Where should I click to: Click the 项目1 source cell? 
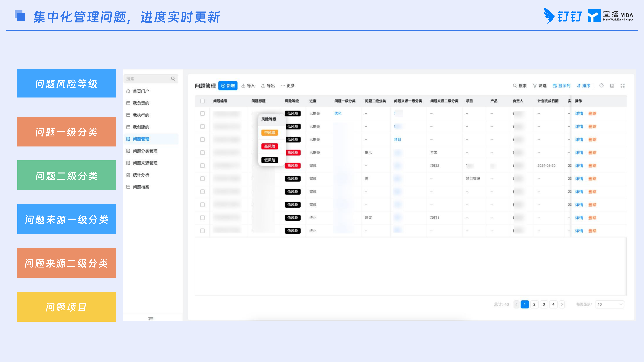434,218
